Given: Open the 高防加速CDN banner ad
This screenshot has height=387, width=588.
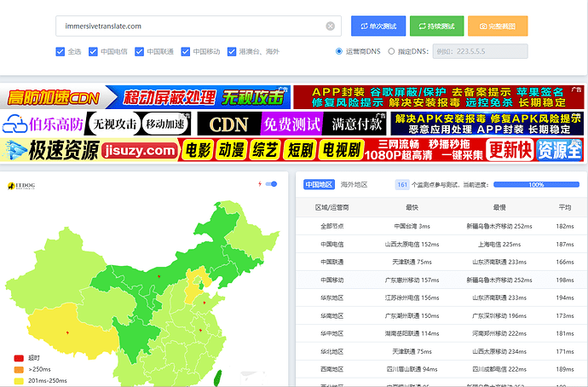Looking at the screenshot, I should pyautogui.click(x=145, y=97).
